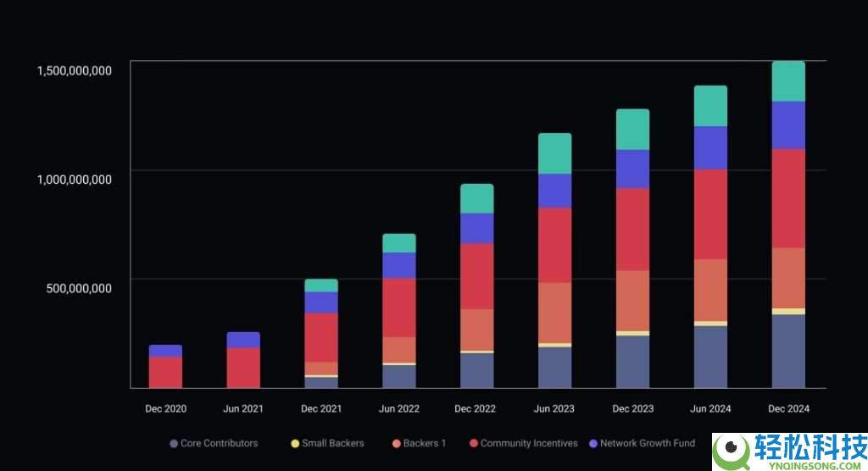This screenshot has height=471, width=868.
Task: Click the 500,000,000 y-axis label
Action: 79,288
